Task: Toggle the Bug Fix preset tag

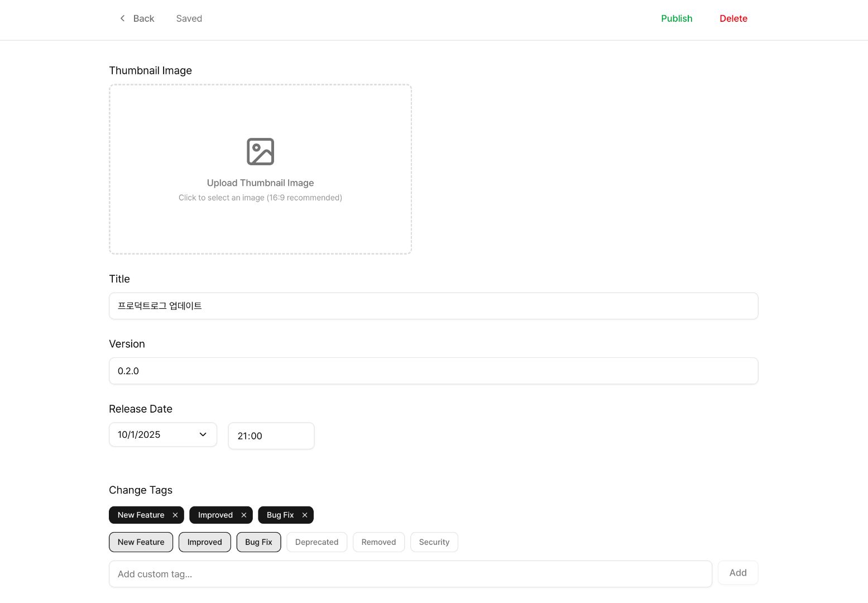Action: click(x=258, y=542)
